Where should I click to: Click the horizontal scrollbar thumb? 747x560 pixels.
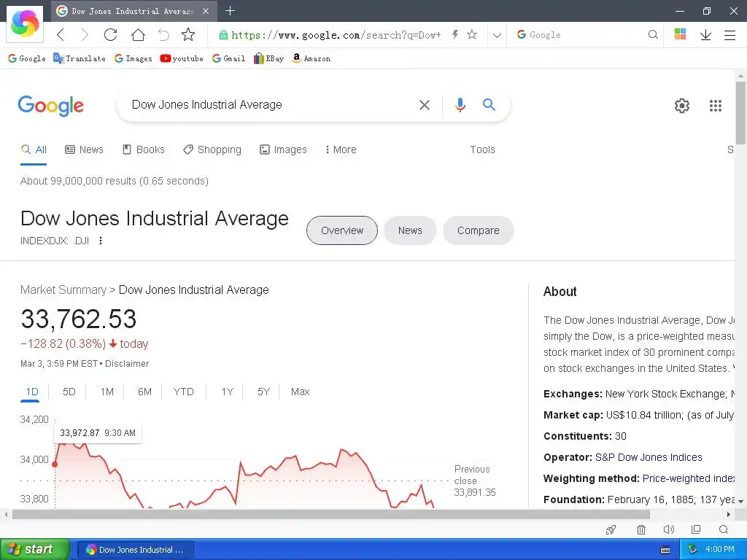click(331, 514)
